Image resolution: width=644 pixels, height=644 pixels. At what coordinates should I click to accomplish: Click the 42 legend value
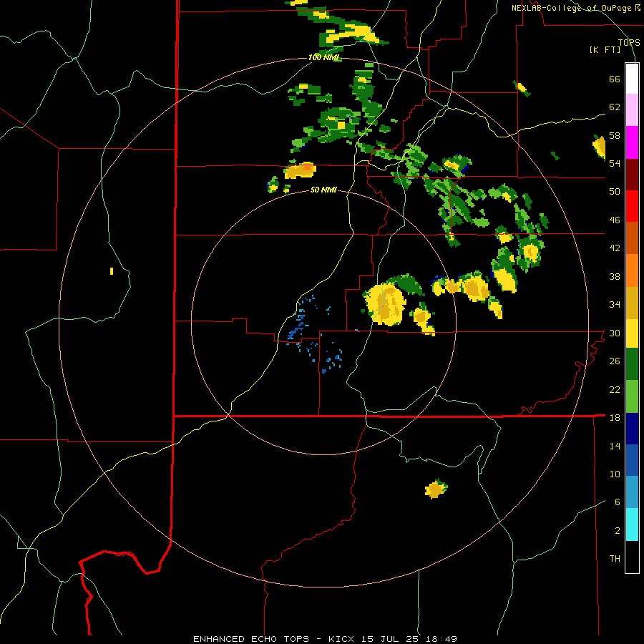pyautogui.click(x=615, y=248)
